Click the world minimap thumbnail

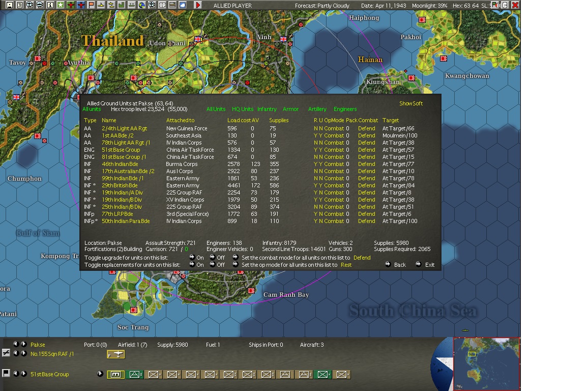(486, 364)
